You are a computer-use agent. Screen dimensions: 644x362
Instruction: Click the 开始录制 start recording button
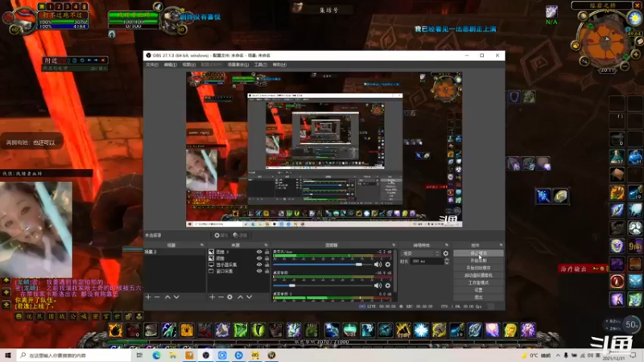(x=478, y=261)
